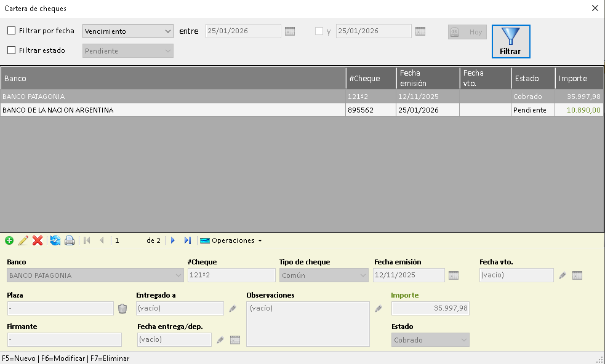Toggle the checkbox before the second date

click(x=319, y=31)
